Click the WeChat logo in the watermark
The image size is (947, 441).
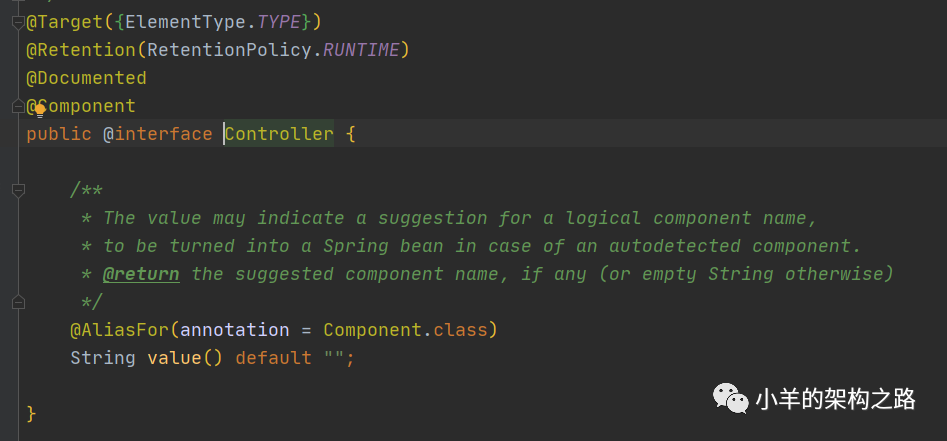click(x=730, y=399)
